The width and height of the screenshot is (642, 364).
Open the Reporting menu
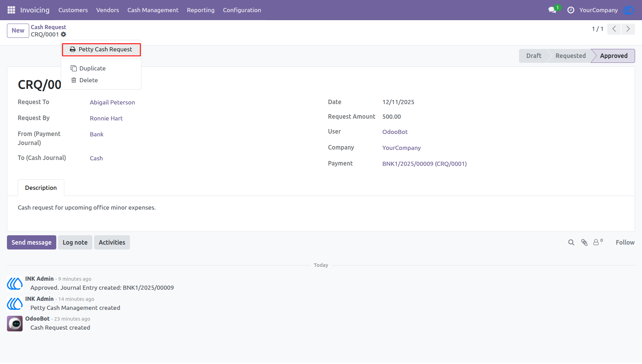(x=201, y=10)
